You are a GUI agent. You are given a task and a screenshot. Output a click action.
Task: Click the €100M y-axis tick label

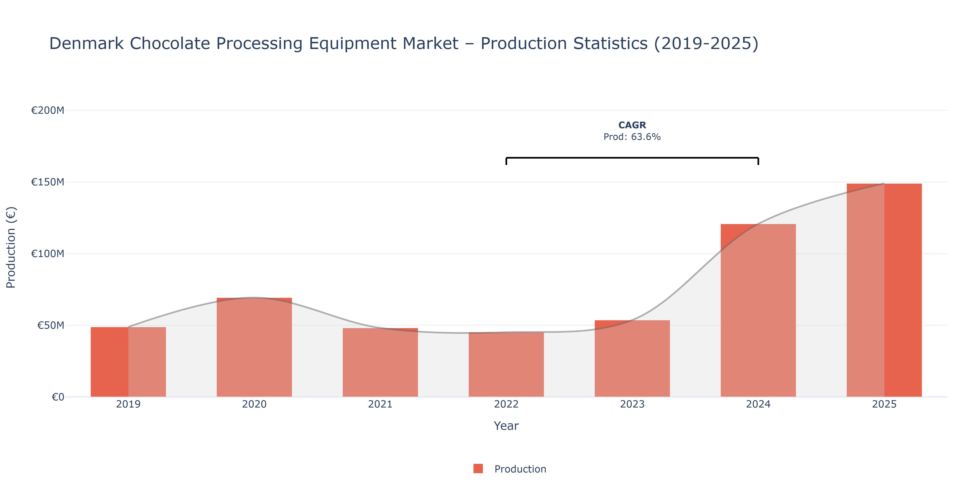(x=48, y=254)
